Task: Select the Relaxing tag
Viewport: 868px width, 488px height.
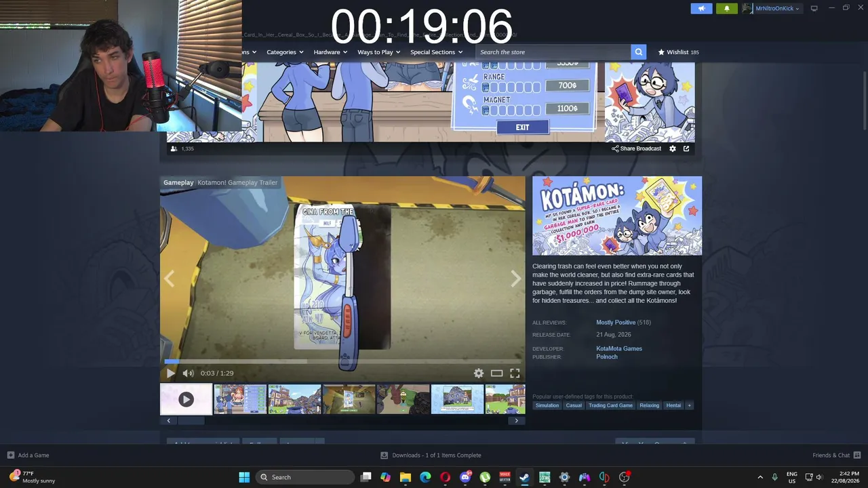Action: point(649,405)
